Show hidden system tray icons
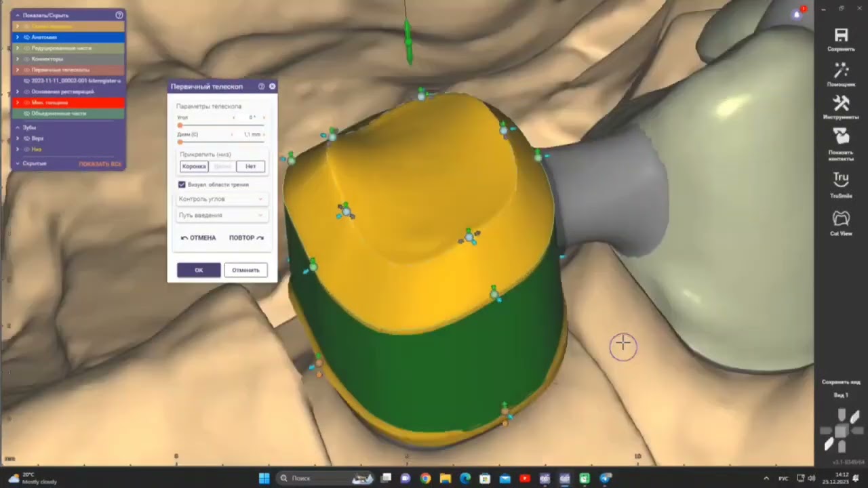The width and height of the screenshot is (868, 488). click(766, 479)
